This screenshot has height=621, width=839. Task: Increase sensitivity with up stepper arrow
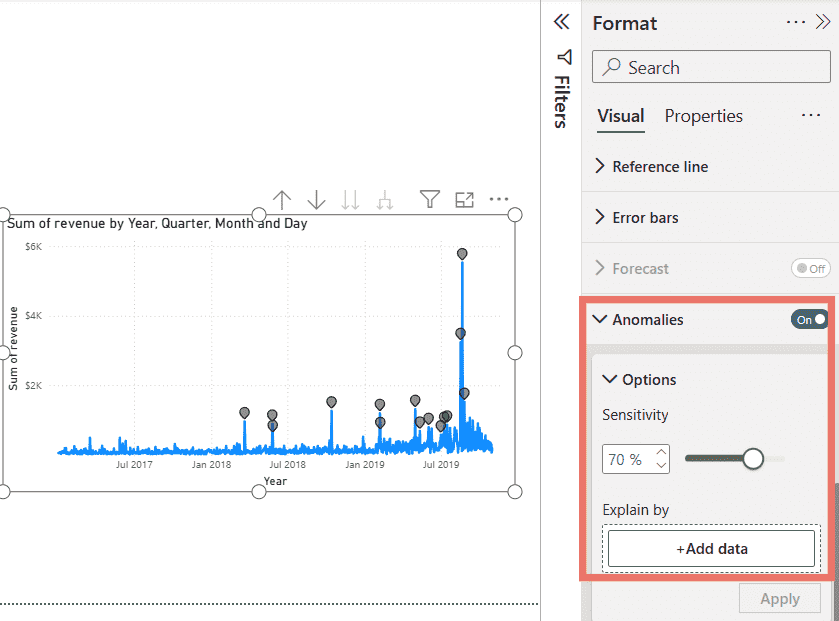click(x=661, y=453)
